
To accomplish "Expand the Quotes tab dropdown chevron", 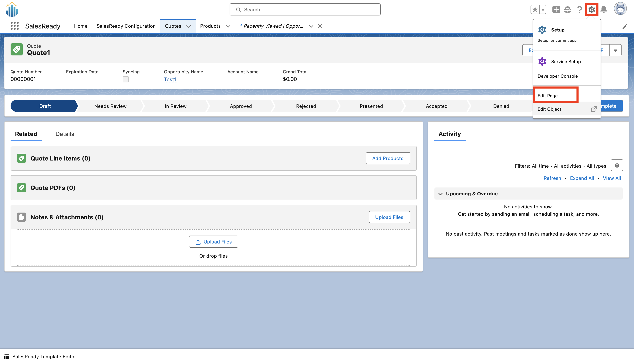I will [x=189, y=26].
